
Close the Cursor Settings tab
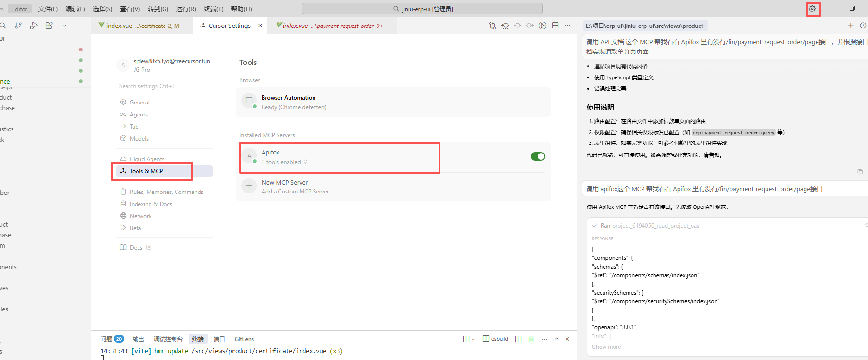[260, 26]
